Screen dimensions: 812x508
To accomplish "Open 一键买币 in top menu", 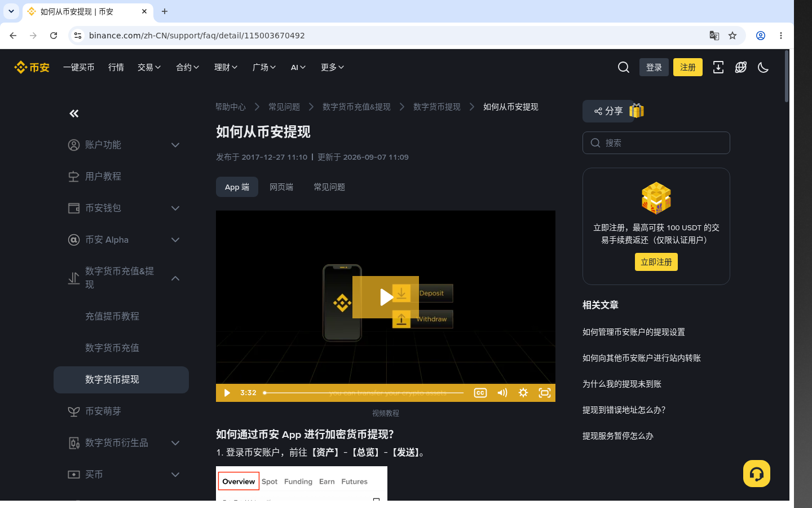I will pos(79,67).
